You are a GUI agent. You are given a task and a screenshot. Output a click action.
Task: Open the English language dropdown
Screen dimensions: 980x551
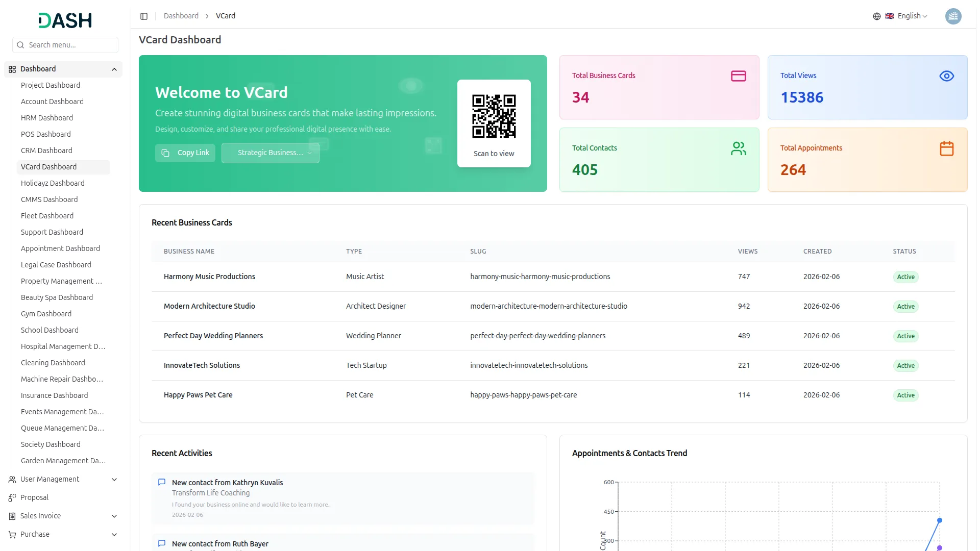tap(912, 16)
